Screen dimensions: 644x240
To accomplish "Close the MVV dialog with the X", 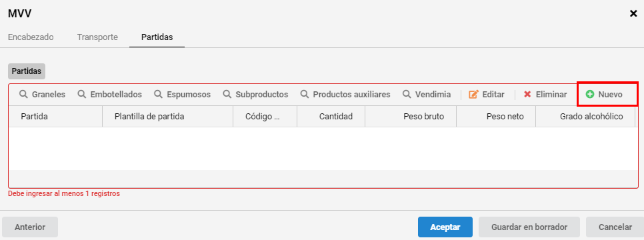I will (x=633, y=13).
